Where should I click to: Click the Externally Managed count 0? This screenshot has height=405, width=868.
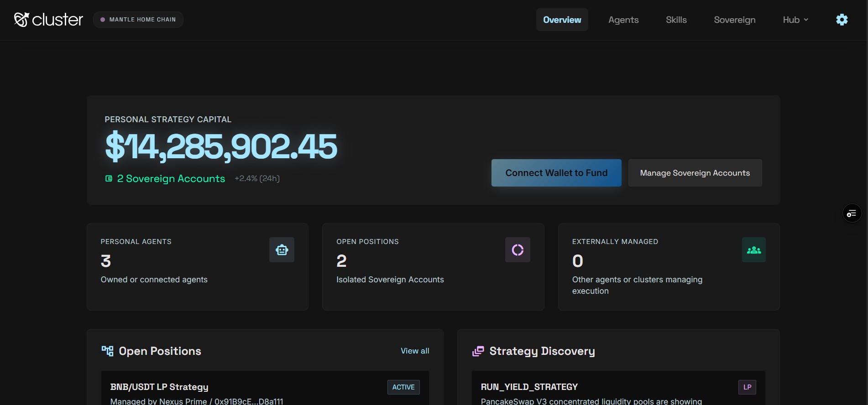coord(578,261)
